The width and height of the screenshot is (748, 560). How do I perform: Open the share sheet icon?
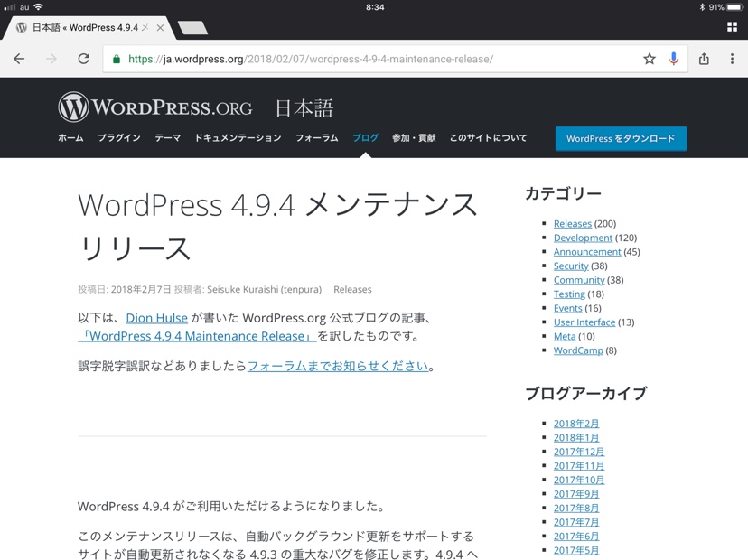coord(704,59)
